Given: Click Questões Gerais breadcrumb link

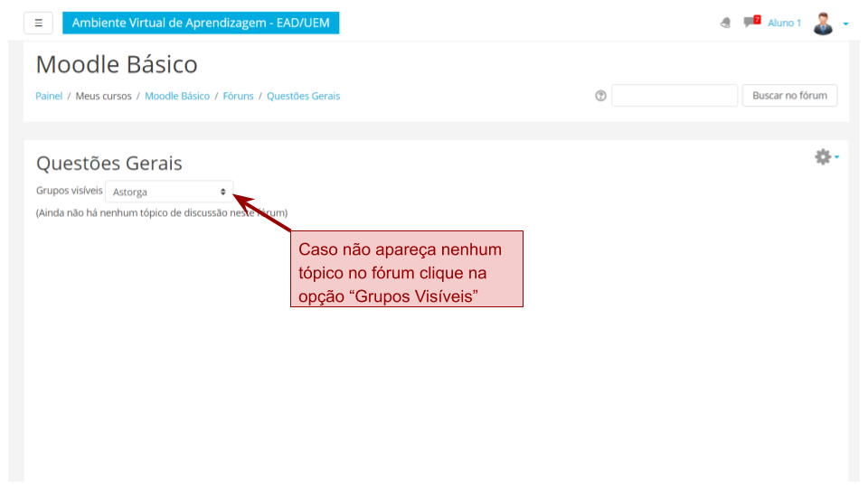Looking at the screenshot, I should [x=303, y=96].
